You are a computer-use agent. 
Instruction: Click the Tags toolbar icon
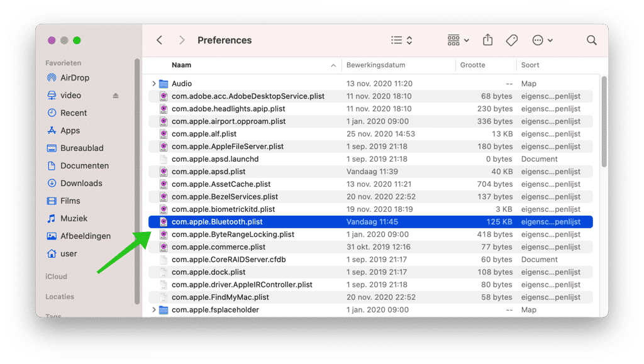point(512,40)
